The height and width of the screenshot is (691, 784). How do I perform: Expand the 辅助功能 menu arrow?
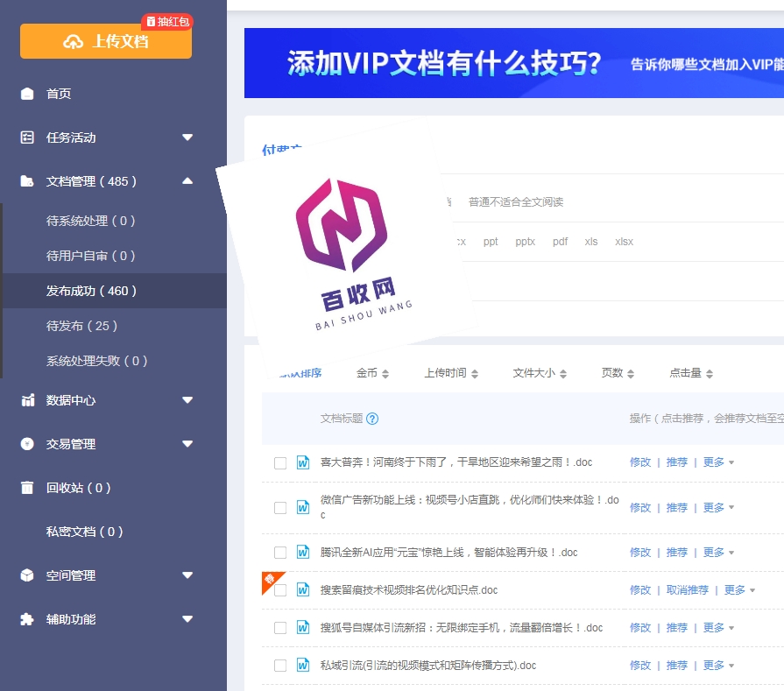pyautogui.click(x=187, y=619)
